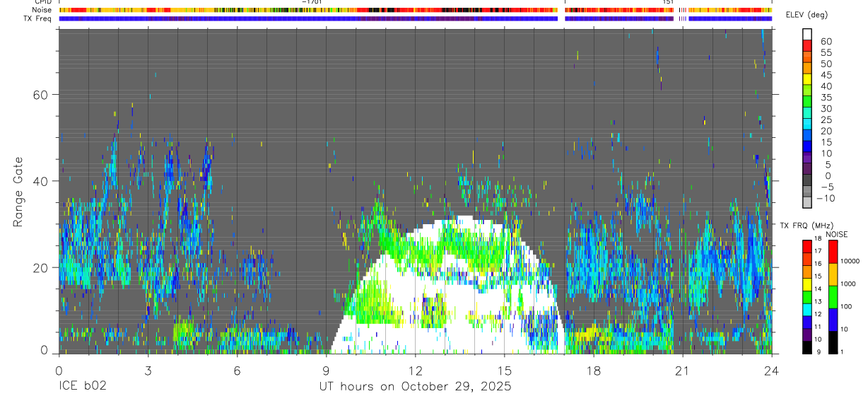The height and width of the screenshot is (401, 868).
Task: Pick the cyan segment of the TX FRQ color bar
Action: pos(807,309)
